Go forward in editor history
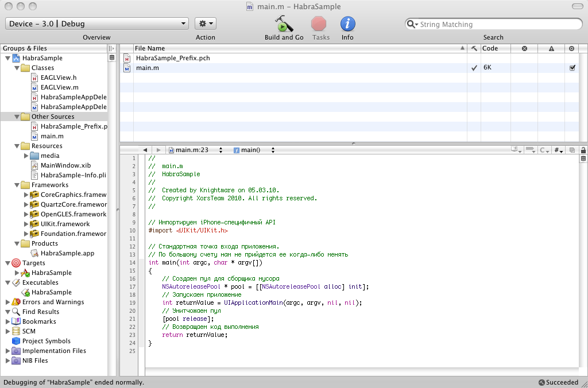The height and width of the screenshot is (388, 588). [x=158, y=150]
